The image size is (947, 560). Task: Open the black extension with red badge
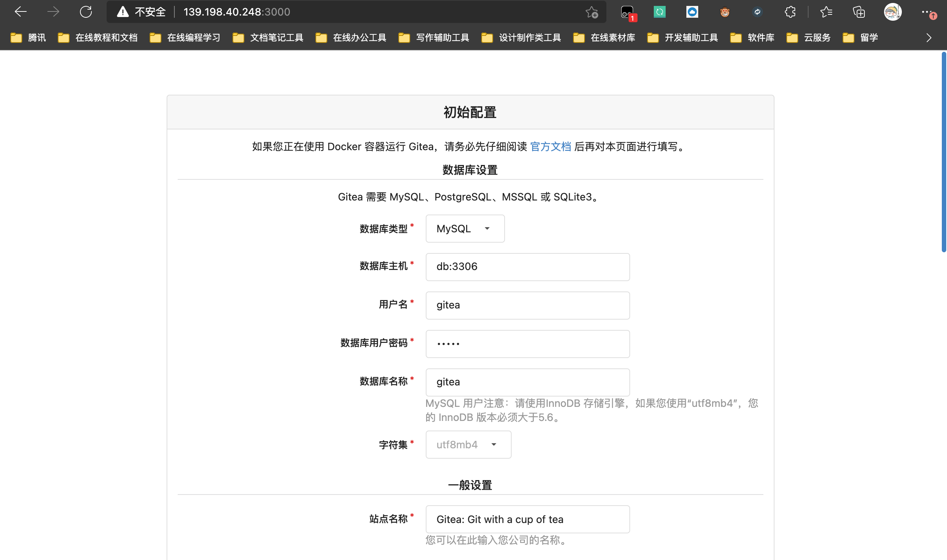click(628, 13)
